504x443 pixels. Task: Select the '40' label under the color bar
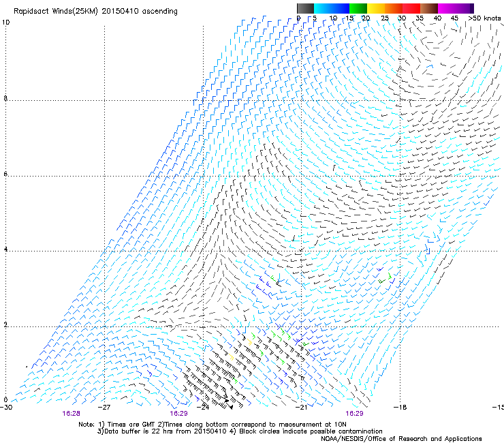(437, 18)
